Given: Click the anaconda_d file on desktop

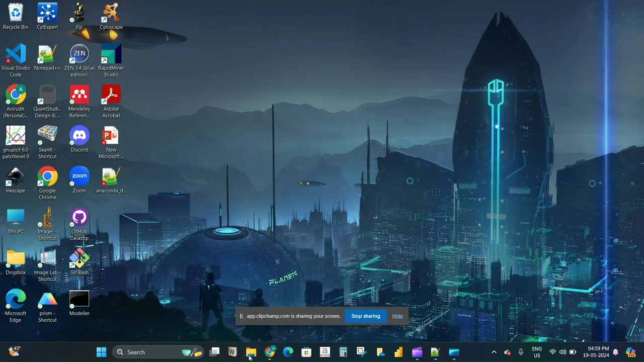Looking at the screenshot, I should click(111, 180).
